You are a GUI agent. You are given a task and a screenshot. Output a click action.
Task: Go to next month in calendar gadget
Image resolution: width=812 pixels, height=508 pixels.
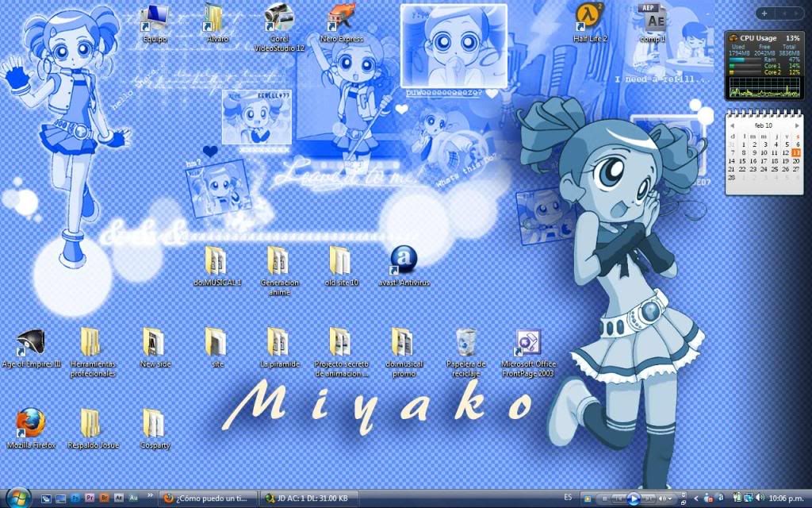[x=797, y=126]
